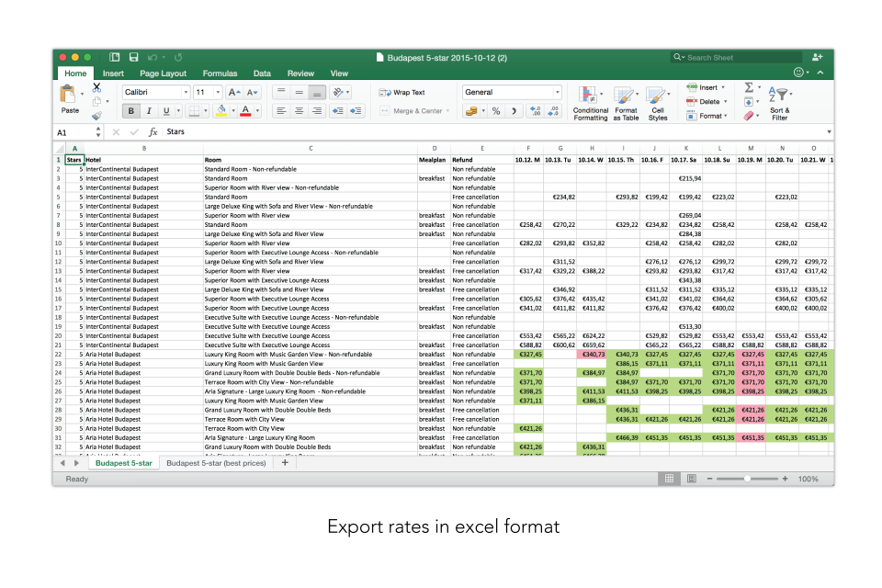Add a new worksheet with plus button
This screenshot has height=588, width=882.
point(285,462)
